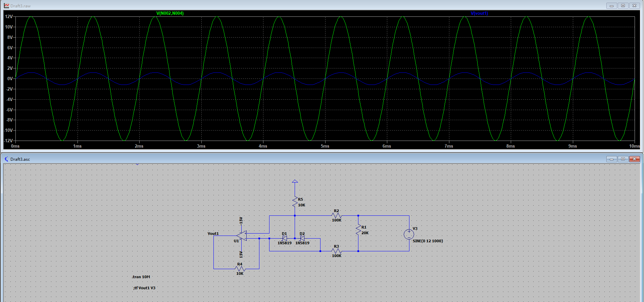Click the 1N5819 label under D2
Viewport: 644px width, 302px height.
pos(302,243)
